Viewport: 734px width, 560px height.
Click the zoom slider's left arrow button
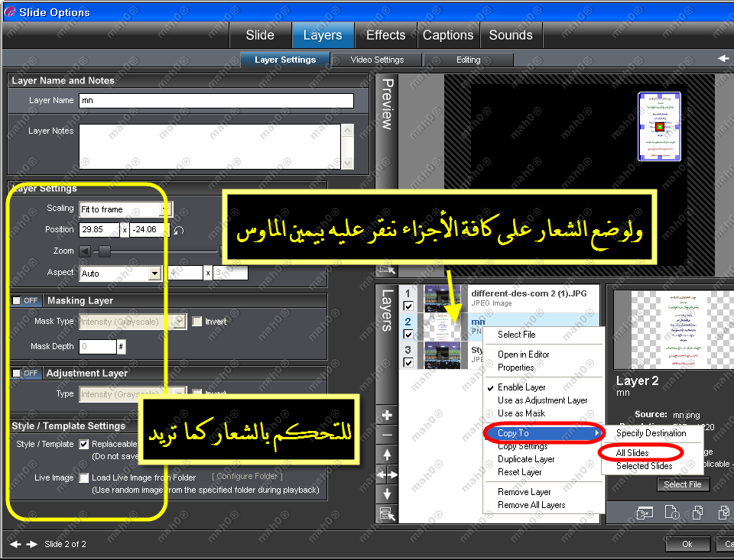coord(84,251)
